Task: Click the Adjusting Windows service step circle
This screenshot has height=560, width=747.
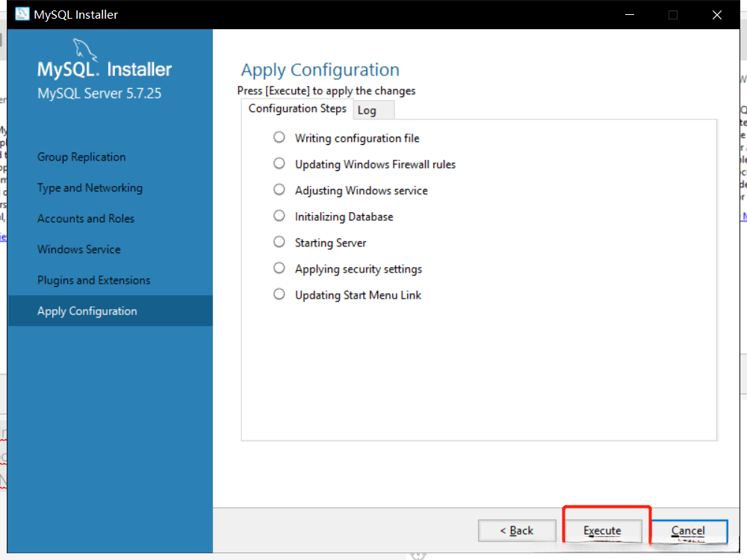Action: coord(279,190)
